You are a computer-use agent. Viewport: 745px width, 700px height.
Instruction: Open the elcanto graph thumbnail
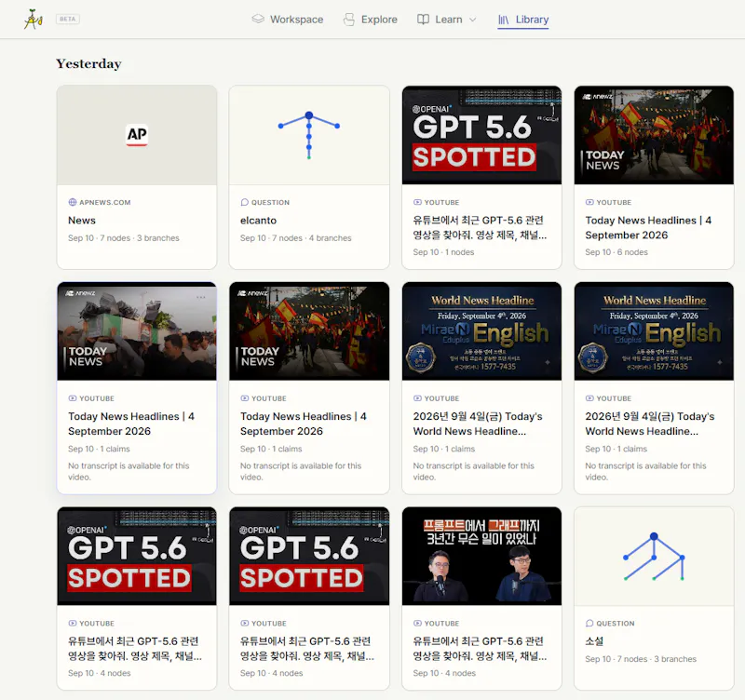[309, 135]
